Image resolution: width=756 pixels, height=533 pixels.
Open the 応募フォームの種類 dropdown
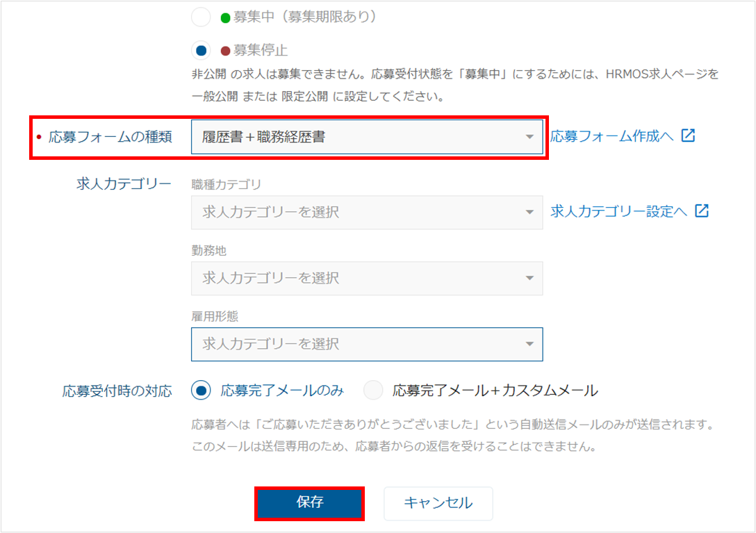[367, 137]
